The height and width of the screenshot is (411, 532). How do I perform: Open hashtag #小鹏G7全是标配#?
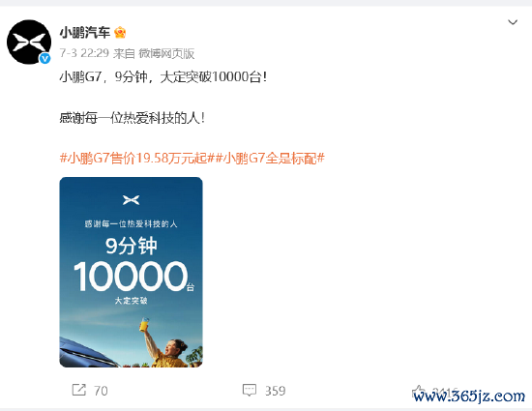point(270,158)
